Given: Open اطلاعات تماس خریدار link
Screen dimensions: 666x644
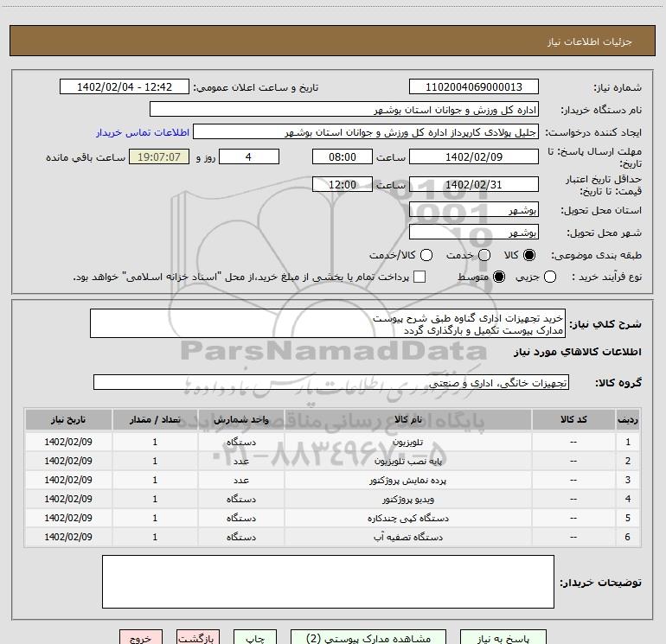Looking at the screenshot, I should (143, 132).
